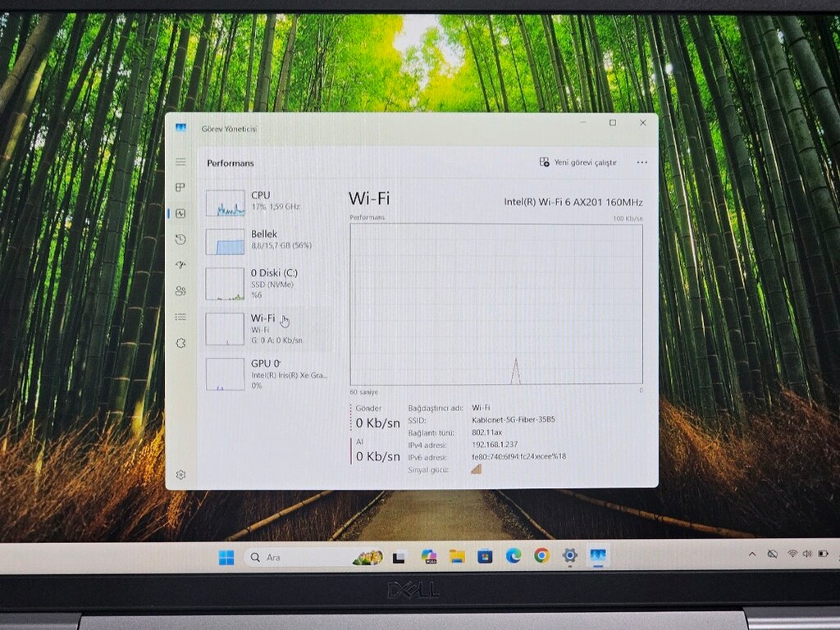
Task: Click the IPv4 address 192.168.1.237
Action: pyautogui.click(x=495, y=444)
